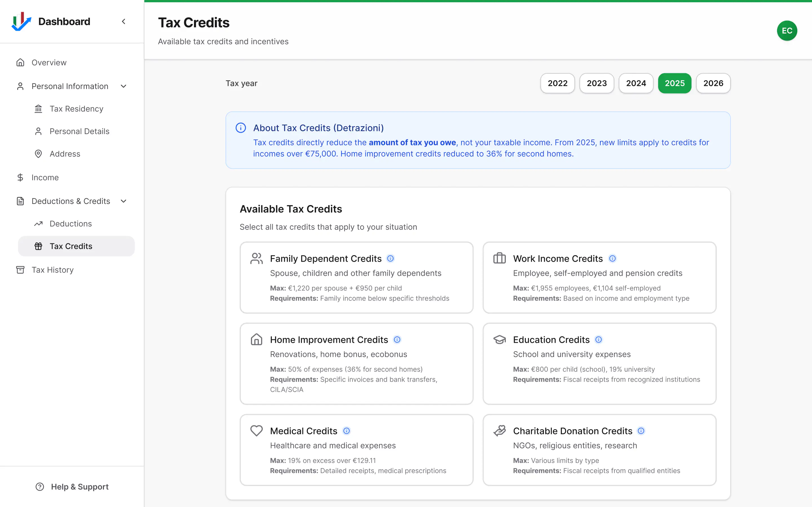
Task: Click the Income dollar icon
Action: pos(20,177)
